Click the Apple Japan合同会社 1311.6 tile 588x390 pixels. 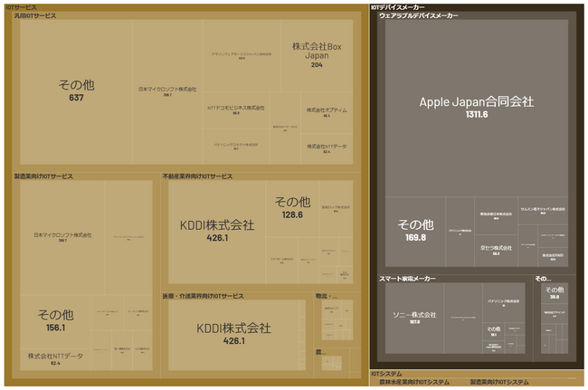coord(477,107)
